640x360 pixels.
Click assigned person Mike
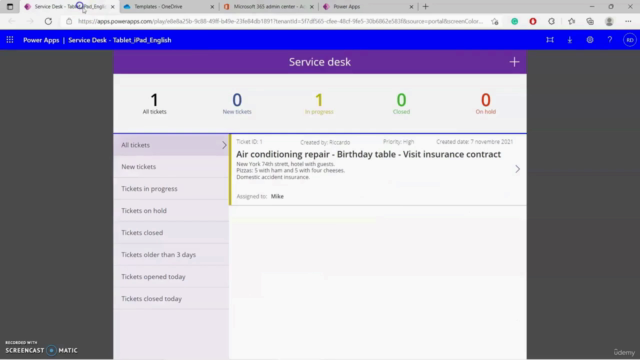tap(277, 196)
